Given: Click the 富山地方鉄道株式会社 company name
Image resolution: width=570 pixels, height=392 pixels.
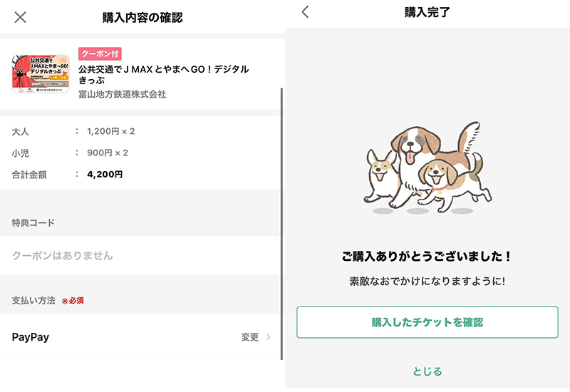Looking at the screenshot, I should 122,94.
